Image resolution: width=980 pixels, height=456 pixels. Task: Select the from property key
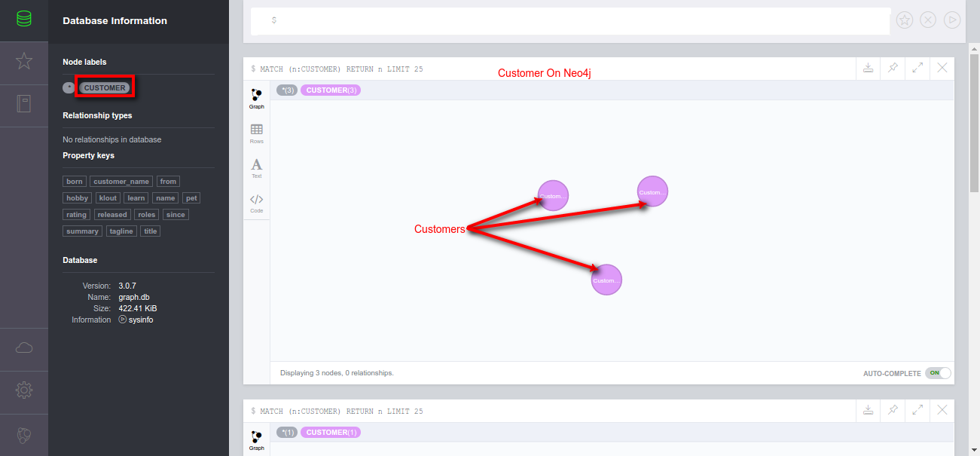pos(169,182)
